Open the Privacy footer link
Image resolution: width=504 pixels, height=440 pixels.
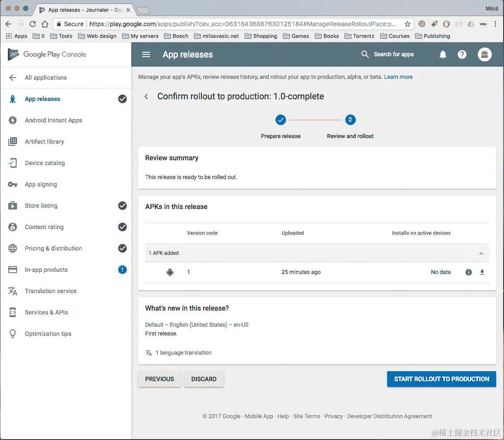(x=334, y=416)
